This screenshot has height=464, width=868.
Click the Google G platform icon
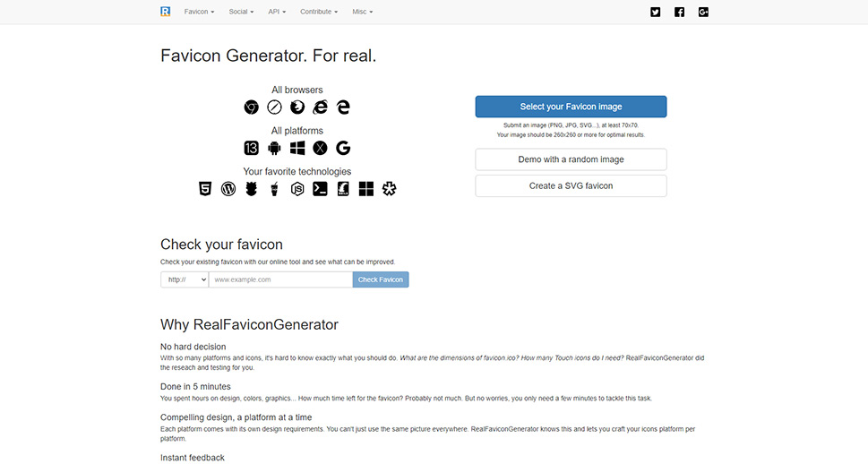[343, 148]
